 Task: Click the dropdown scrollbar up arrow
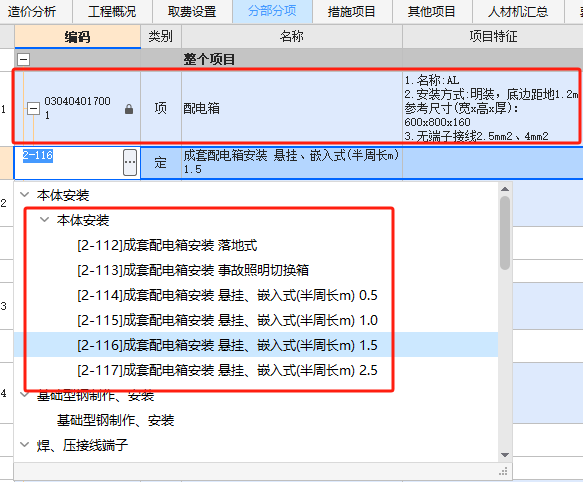505,189
